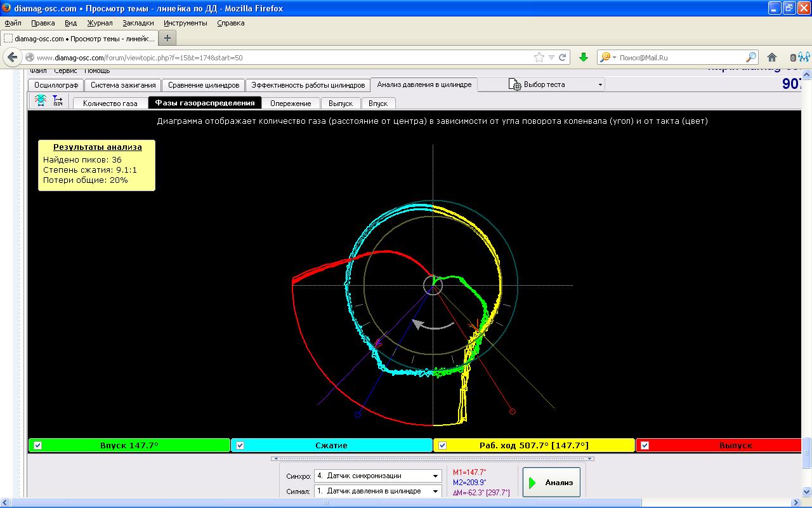Open the Firefox 'Журнал' menu

point(100,23)
